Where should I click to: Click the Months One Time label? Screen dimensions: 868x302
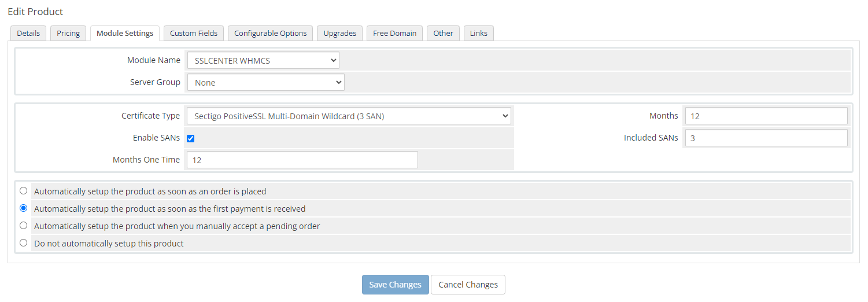click(x=146, y=160)
